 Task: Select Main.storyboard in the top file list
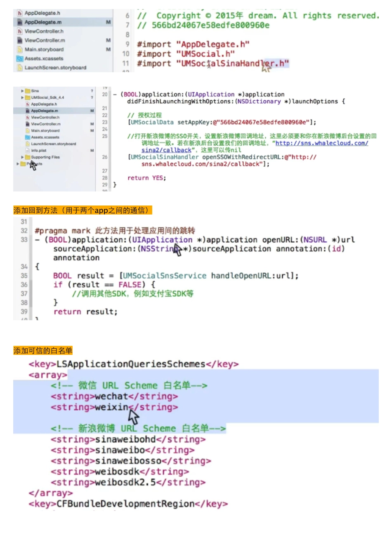point(44,50)
